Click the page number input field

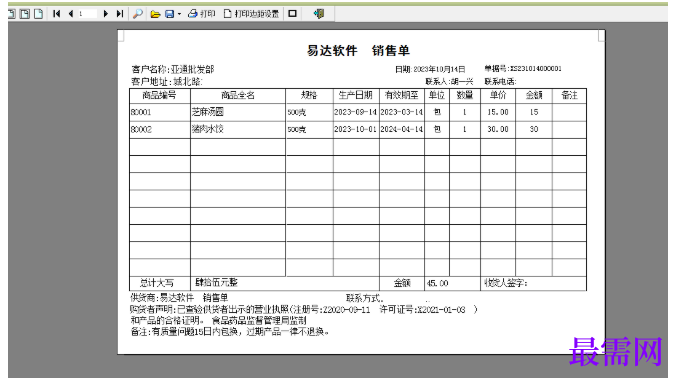(87, 14)
